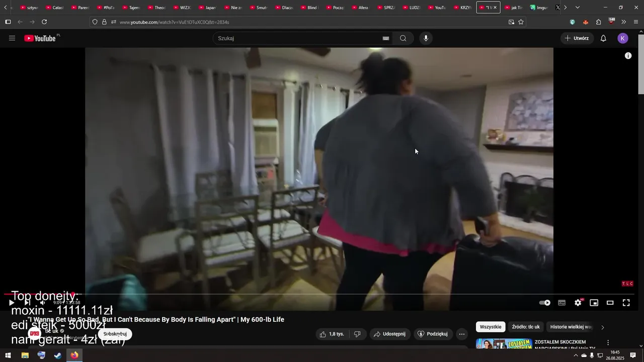Screen dimensions: 644x362
Task: Seek on the video progress bar
Action: (319, 294)
